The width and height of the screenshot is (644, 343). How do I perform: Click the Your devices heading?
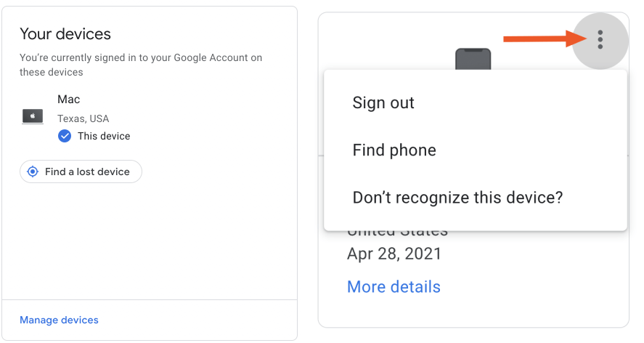pos(65,33)
